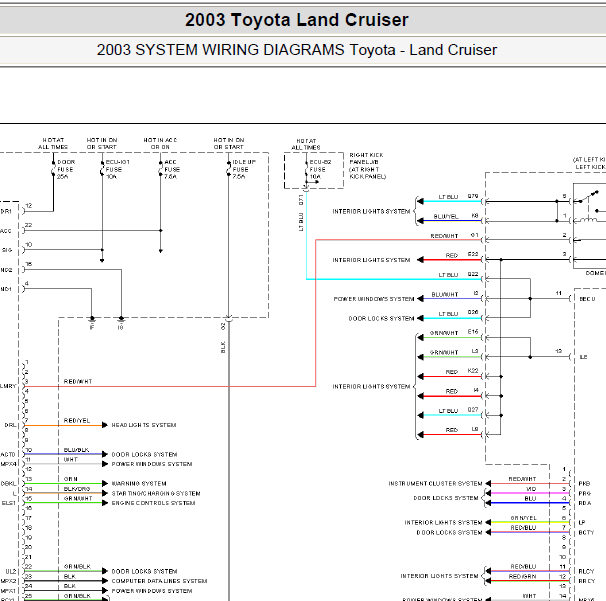Select the BLU/WHT wire label
Viewport: 606px width, 601px height.
coord(444,295)
